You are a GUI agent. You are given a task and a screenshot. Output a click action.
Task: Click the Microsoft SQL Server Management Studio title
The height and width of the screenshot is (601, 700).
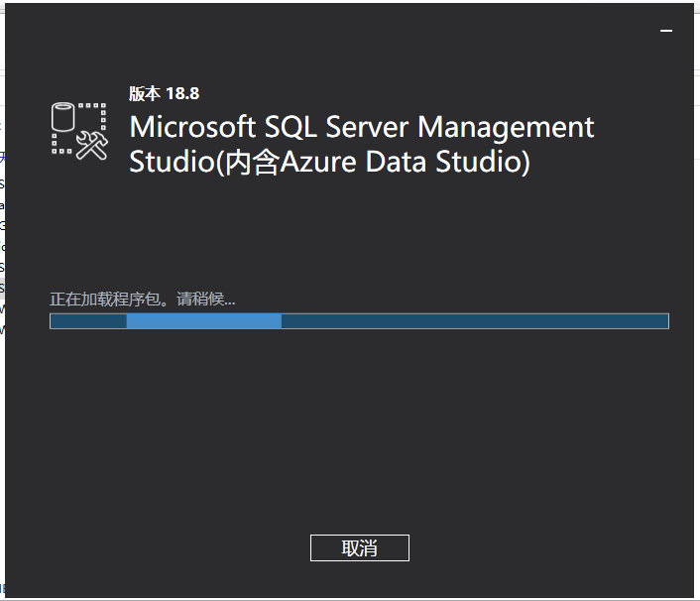(362, 144)
